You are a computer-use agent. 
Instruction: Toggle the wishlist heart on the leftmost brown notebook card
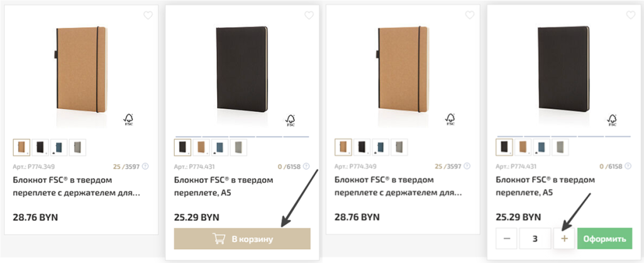click(x=148, y=16)
